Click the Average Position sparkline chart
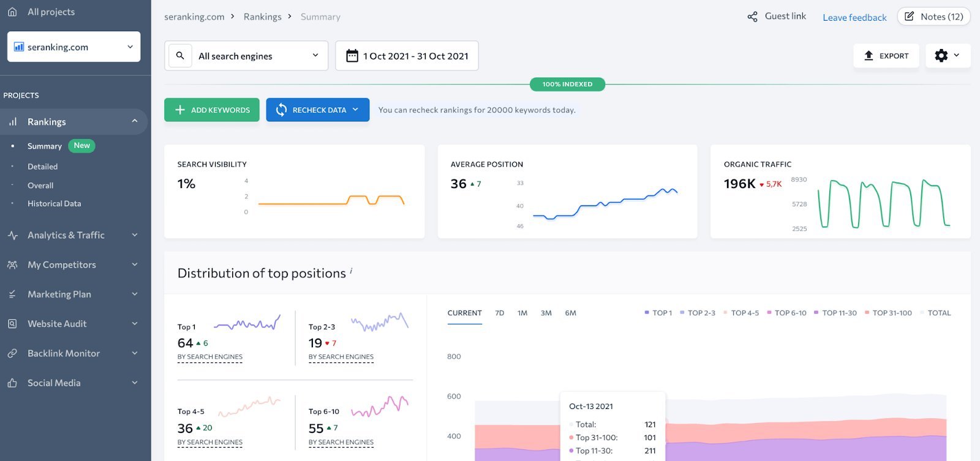 coord(605,204)
